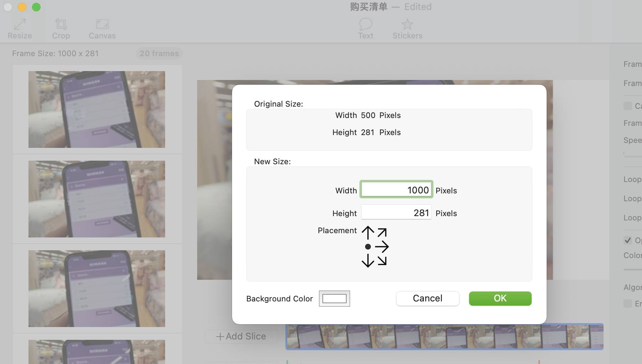The height and width of the screenshot is (364, 642).
Task: Cancel the resize dialog
Action: click(x=427, y=299)
